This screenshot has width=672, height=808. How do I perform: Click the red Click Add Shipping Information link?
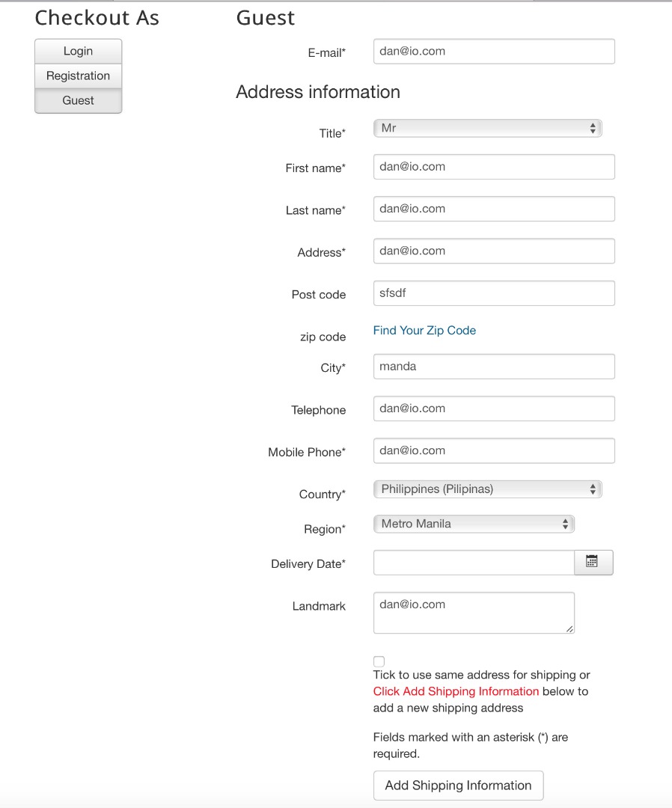(x=456, y=691)
